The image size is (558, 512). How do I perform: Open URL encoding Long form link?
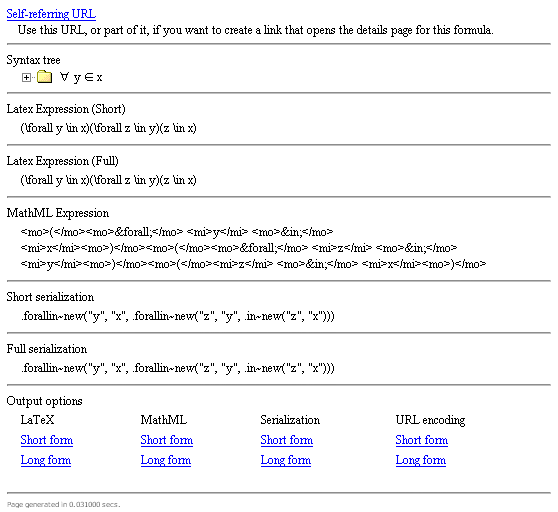click(x=421, y=460)
